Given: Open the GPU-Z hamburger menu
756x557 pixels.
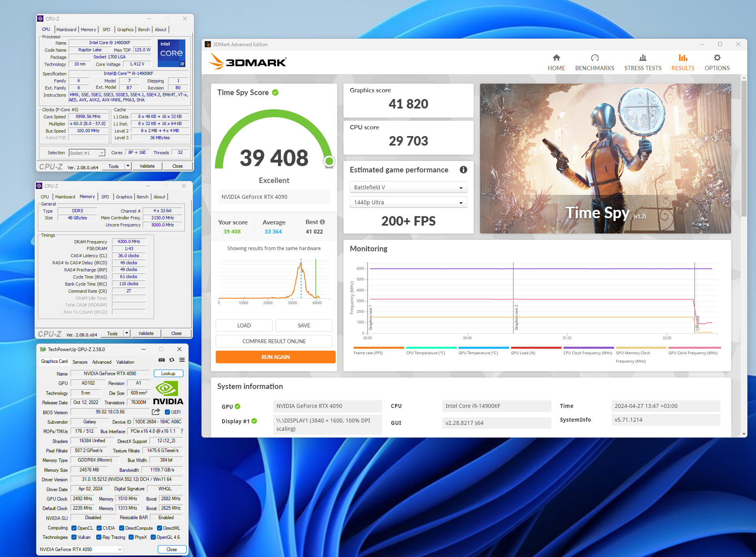Looking at the screenshot, I should click(x=182, y=360).
